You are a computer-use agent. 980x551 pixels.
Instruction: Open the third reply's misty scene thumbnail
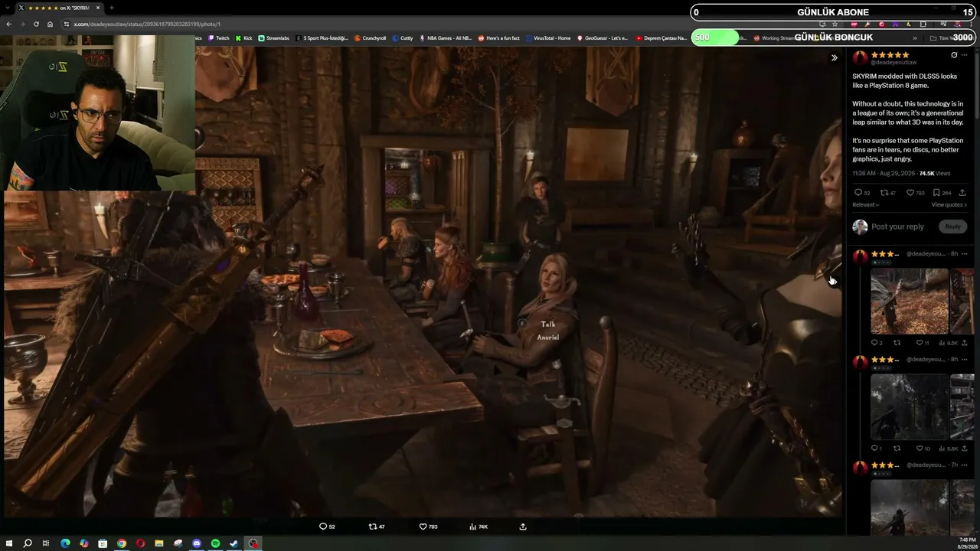coord(910,508)
